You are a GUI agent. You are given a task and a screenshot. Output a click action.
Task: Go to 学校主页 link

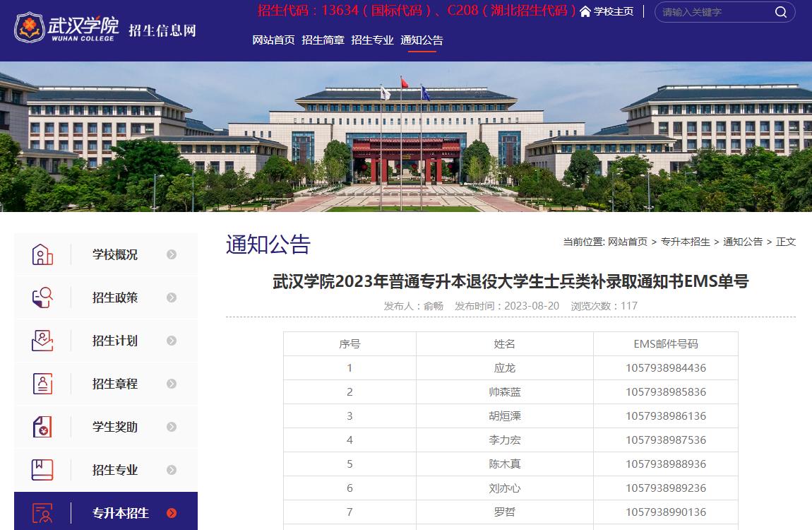click(x=614, y=11)
